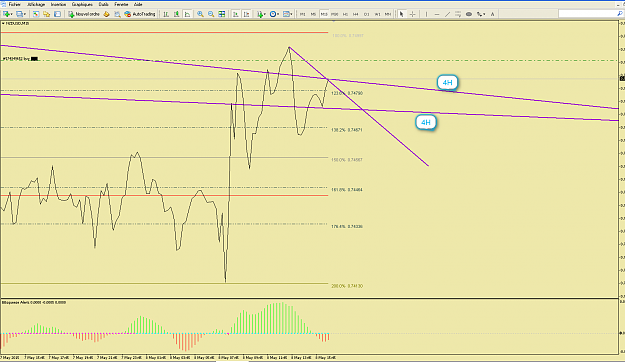Select the crosshair tool

(x=413, y=14)
